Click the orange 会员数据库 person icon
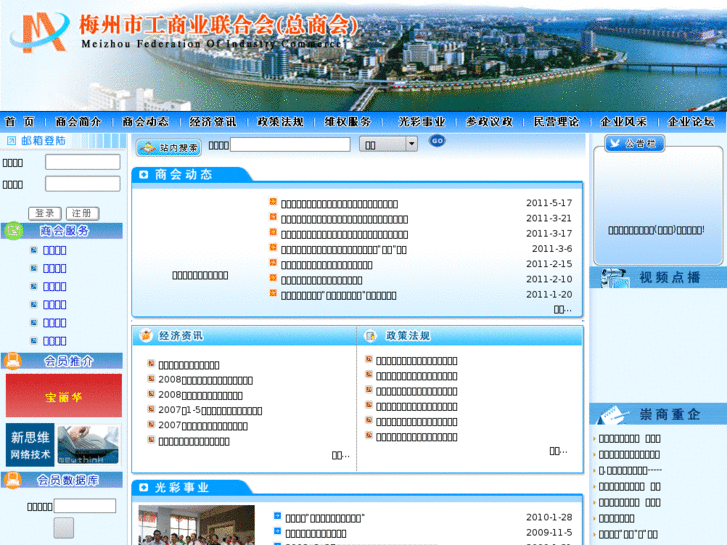 [13, 480]
